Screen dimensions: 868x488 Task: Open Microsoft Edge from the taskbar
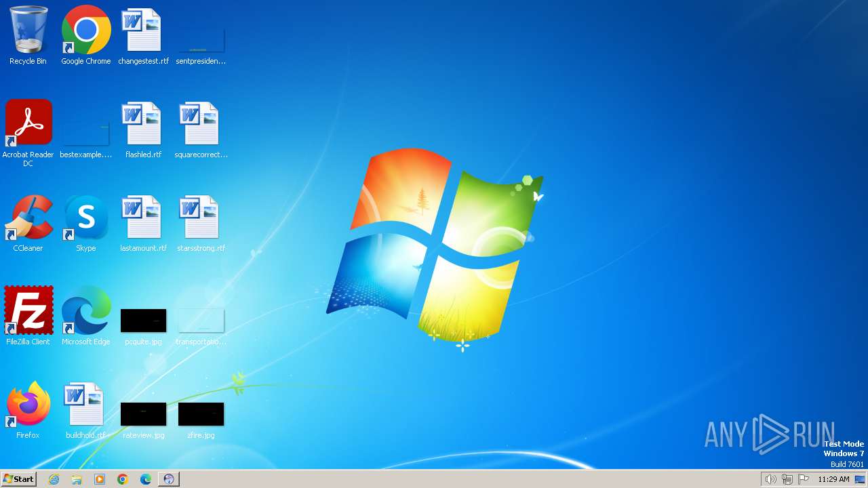146,479
